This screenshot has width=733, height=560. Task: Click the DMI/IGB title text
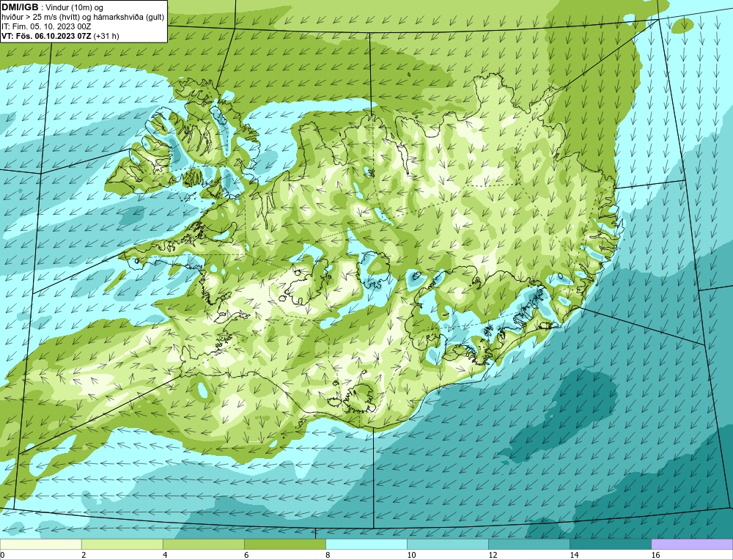tap(20, 7)
